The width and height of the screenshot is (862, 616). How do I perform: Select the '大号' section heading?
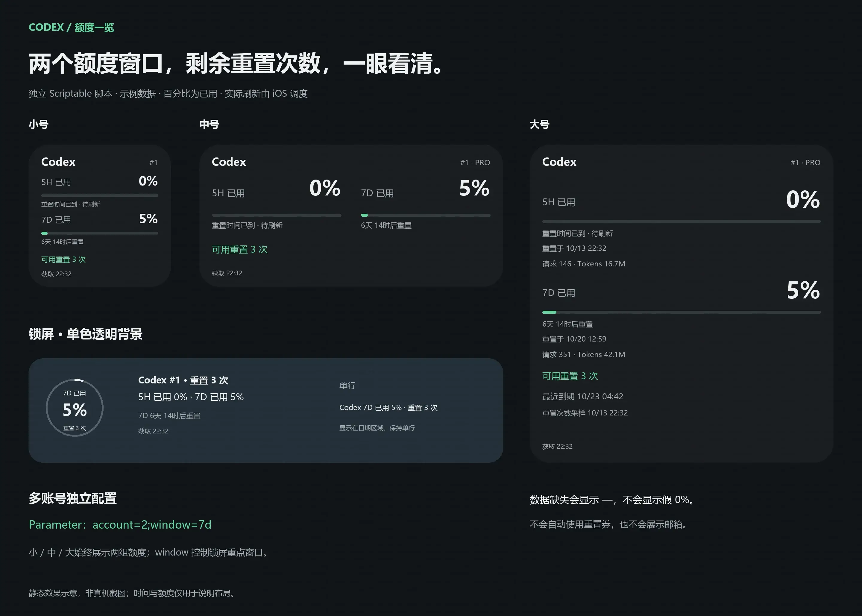tap(539, 124)
